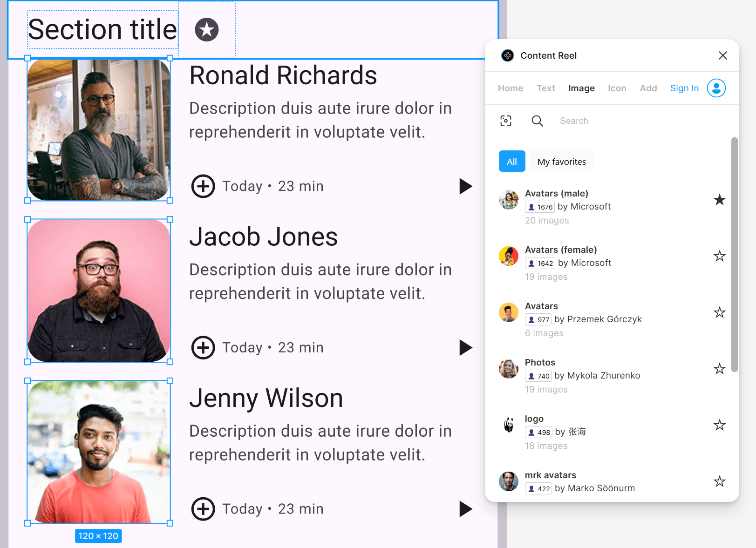Click the star icon beside Section title
This screenshot has height=548, width=756.
[207, 30]
